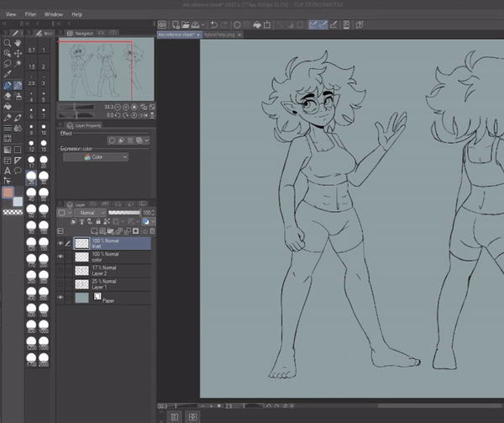
Task: Hide the Paper layer
Action: 60,298
